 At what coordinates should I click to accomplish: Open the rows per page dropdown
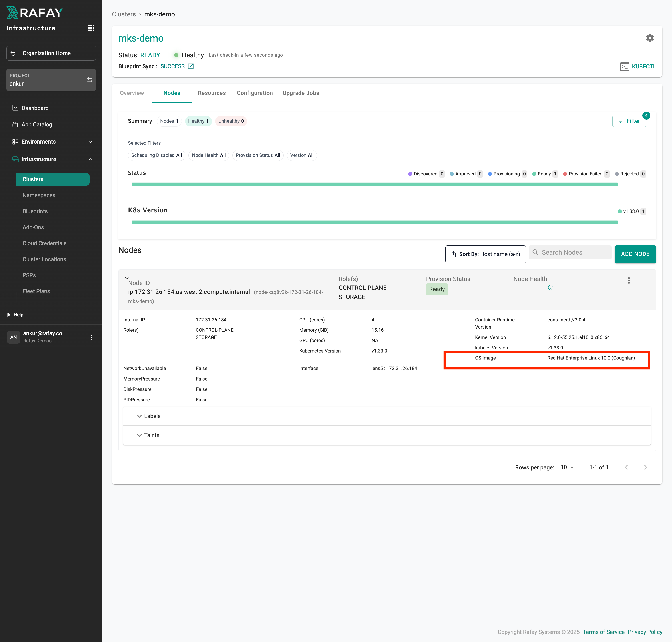(567, 467)
